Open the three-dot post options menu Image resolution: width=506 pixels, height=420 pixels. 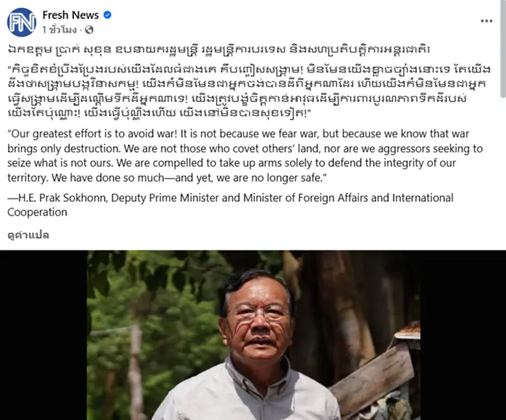[487, 21]
